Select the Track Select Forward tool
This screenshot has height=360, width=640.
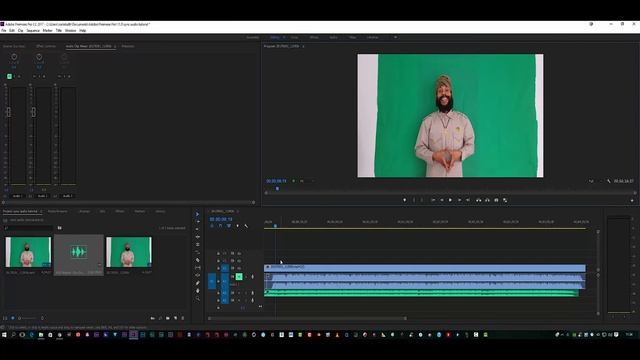(x=198, y=222)
